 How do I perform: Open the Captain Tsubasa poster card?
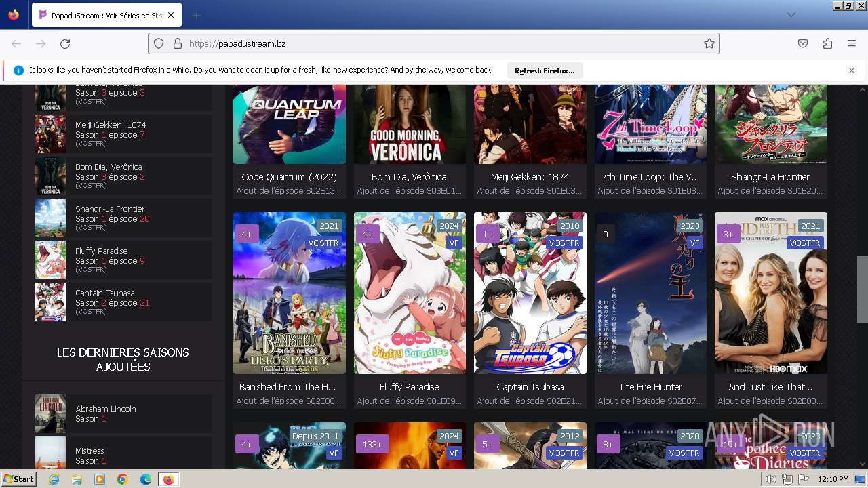click(x=530, y=293)
